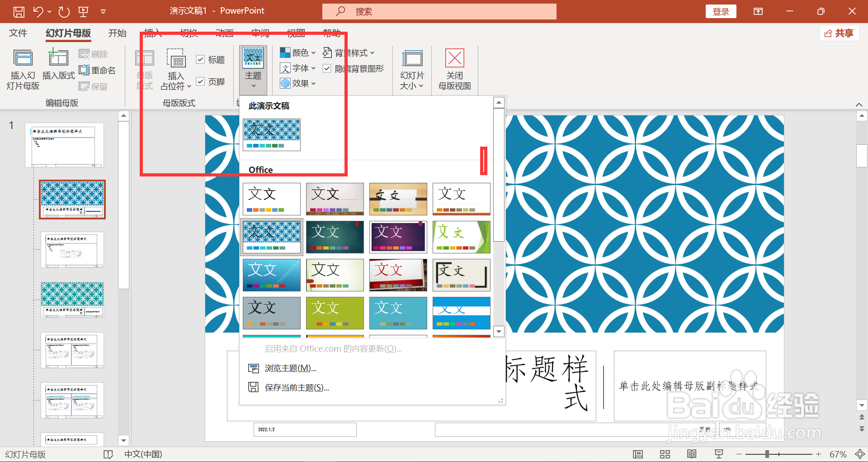868x462 pixels.
Task: Choose the red banner theme thumbnail
Action: pos(398,275)
